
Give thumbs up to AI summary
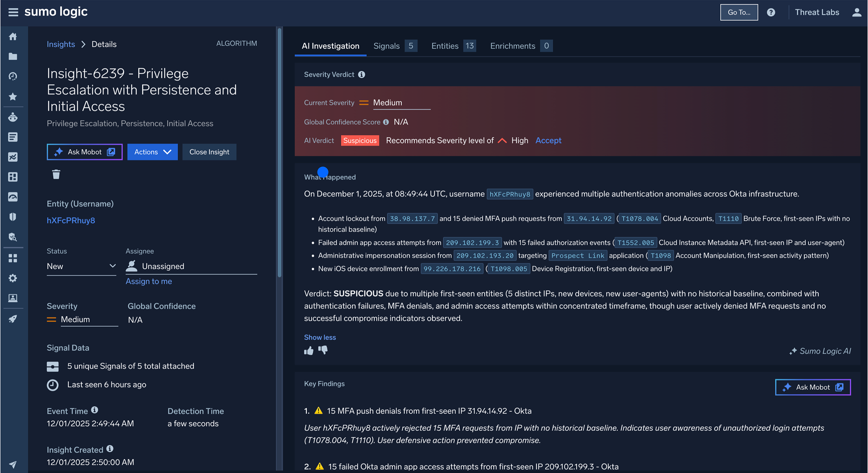pos(309,350)
